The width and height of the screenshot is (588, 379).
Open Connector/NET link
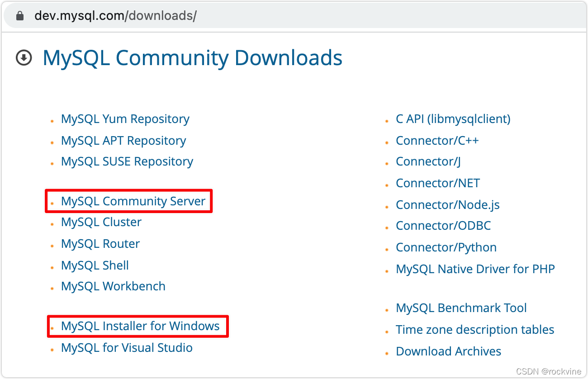pyautogui.click(x=438, y=183)
